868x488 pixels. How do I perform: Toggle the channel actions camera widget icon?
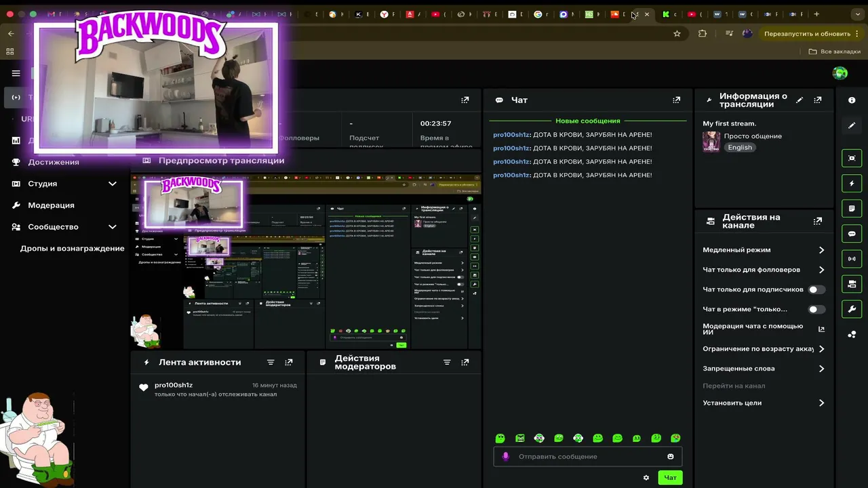coord(852,284)
